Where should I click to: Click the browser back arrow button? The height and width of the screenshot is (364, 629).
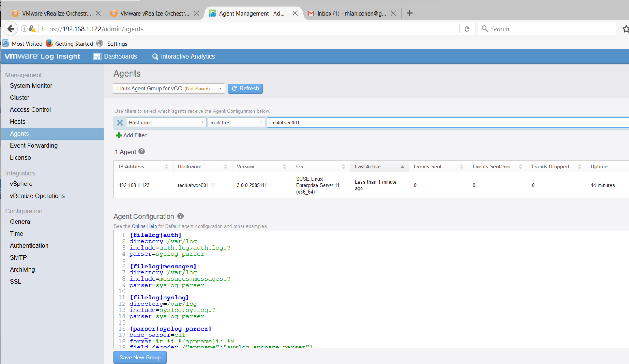[10, 29]
